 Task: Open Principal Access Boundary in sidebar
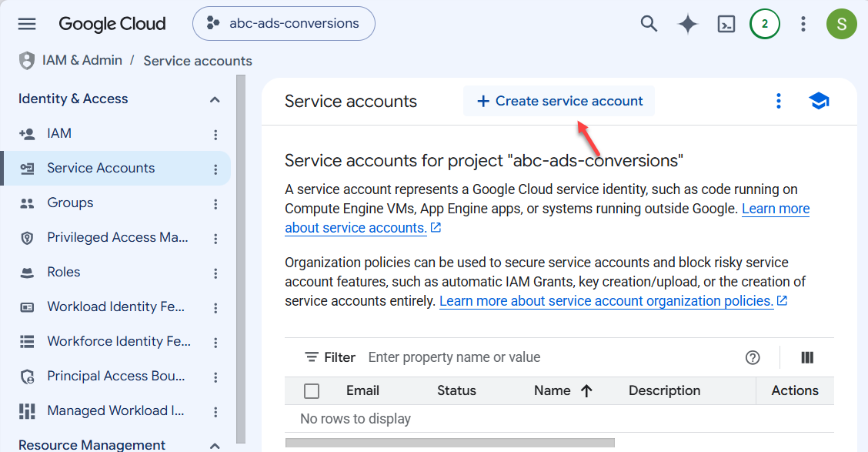point(115,376)
